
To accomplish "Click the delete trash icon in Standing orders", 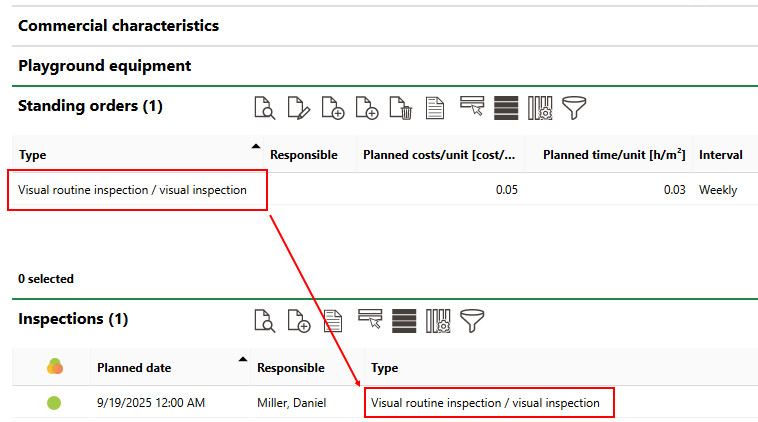I will (x=400, y=107).
